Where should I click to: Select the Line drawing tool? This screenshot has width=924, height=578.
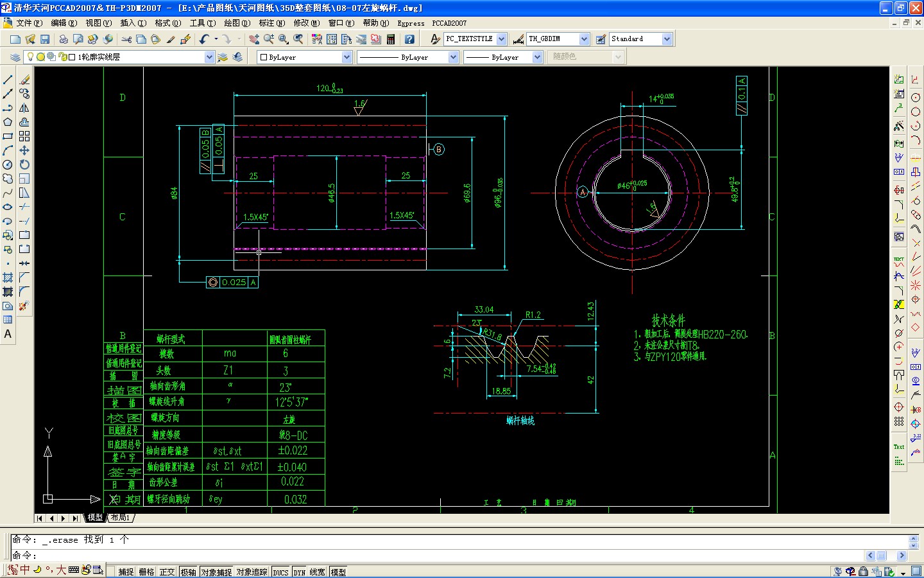pos(8,80)
